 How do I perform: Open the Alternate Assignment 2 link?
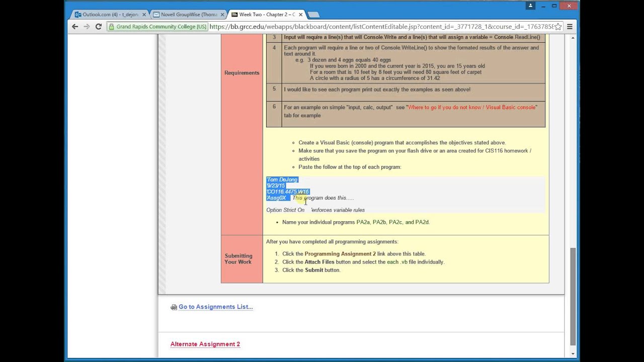point(205,344)
